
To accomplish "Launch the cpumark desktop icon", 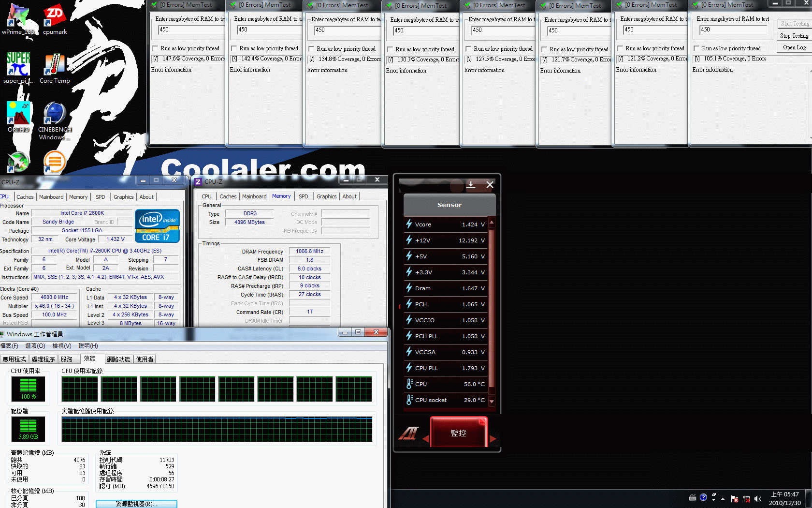I will 55,19.
